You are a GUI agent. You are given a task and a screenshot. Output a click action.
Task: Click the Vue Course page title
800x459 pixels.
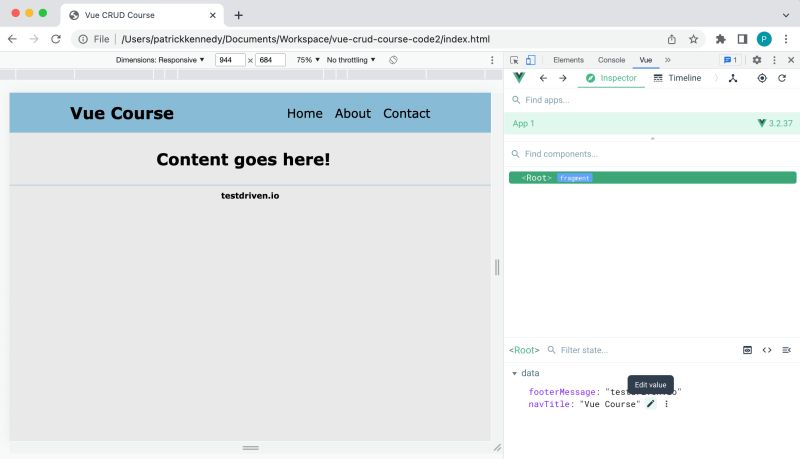pos(122,113)
